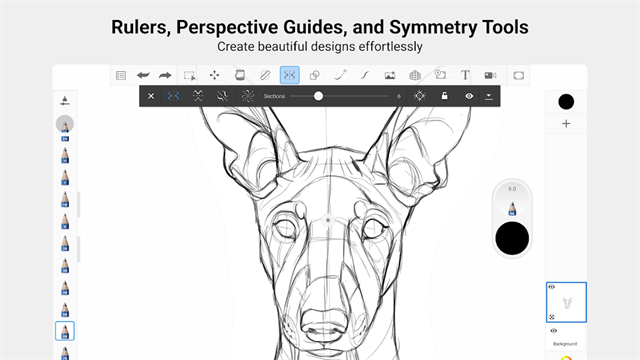Open the main menu list icon
Screen dimensions: 640x360
coord(121,75)
